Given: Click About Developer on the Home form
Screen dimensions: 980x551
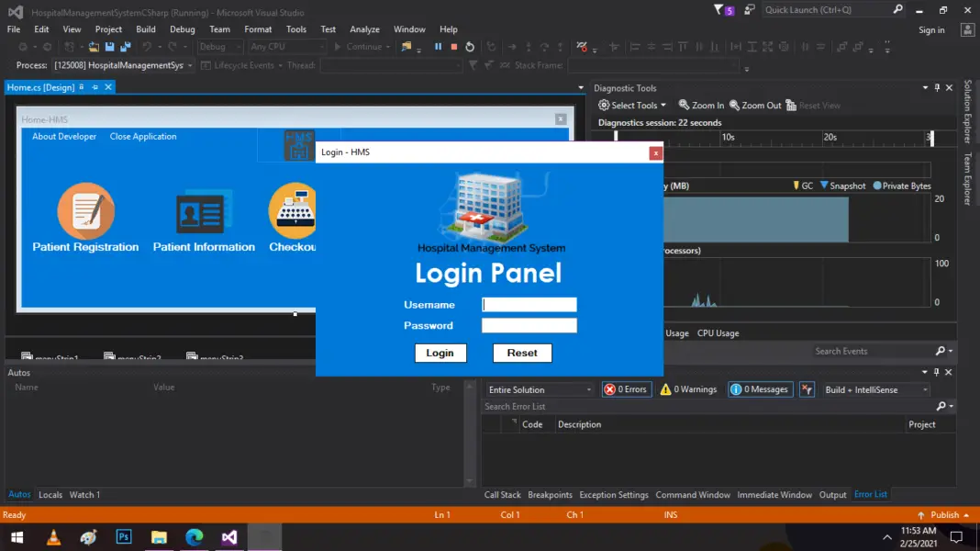Looking at the screenshot, I should pos(64,136).
